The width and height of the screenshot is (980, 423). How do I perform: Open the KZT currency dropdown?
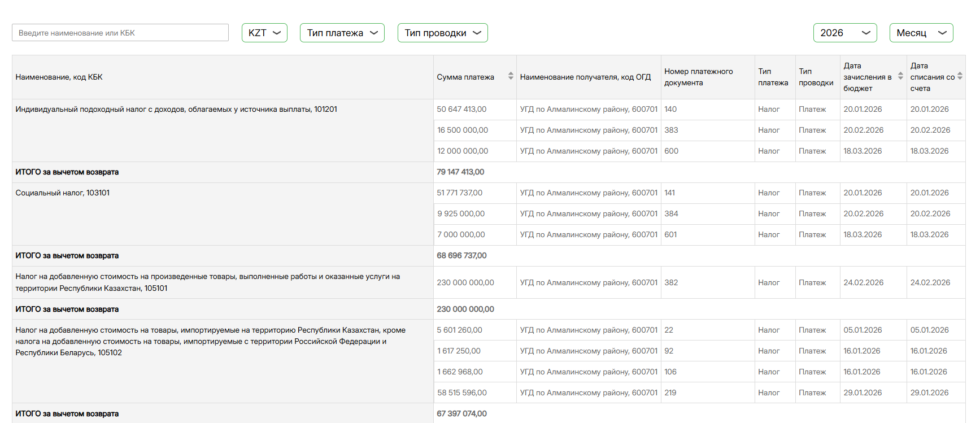coord(264,33)
